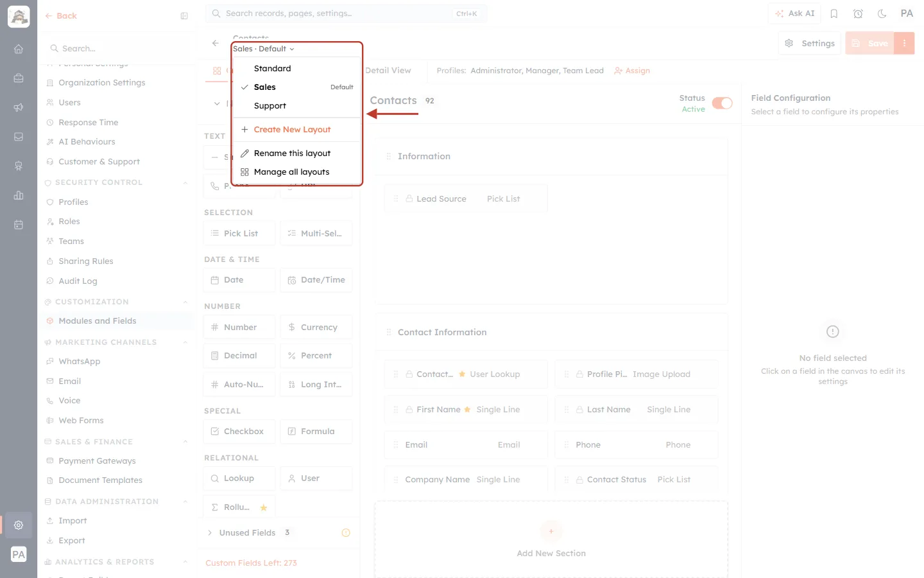This screenshot has height=578, width=924.
Task: Open the Home icon in left rail
Action: coord(19,49)
